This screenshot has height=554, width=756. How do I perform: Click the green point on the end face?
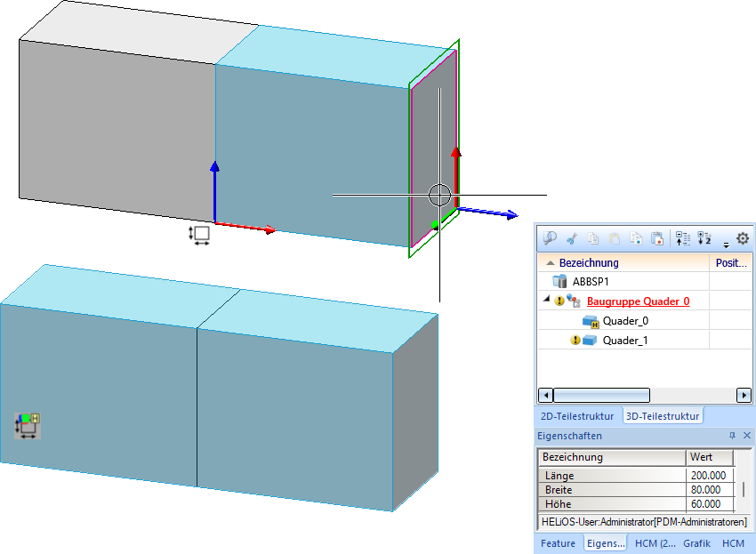pyautogui.click(x=435, y=225)
